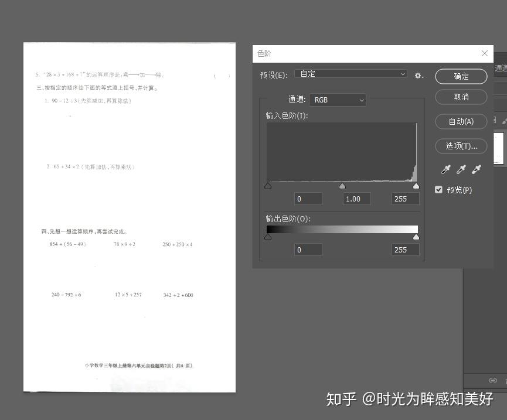Viewport: 507px width, 420px height.
Task: Click the black input shadows slider handle
Action: point(268,186)
